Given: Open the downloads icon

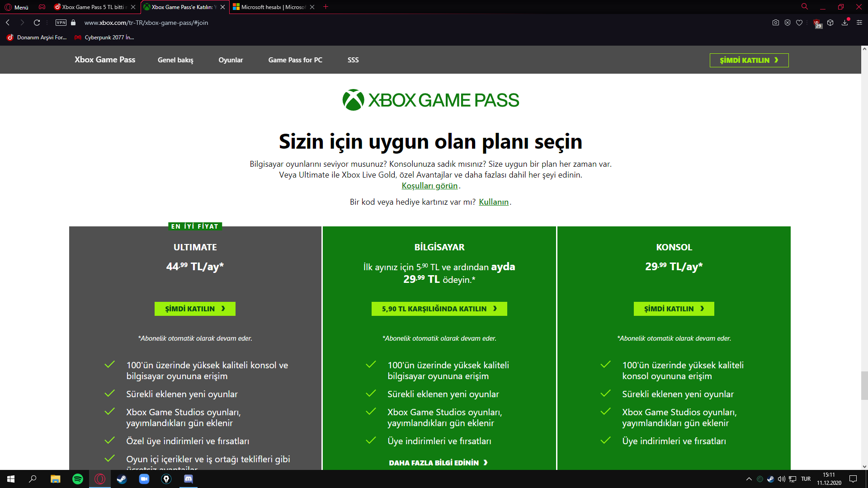Looking at the screenshot, I should [x=845, y=23].
